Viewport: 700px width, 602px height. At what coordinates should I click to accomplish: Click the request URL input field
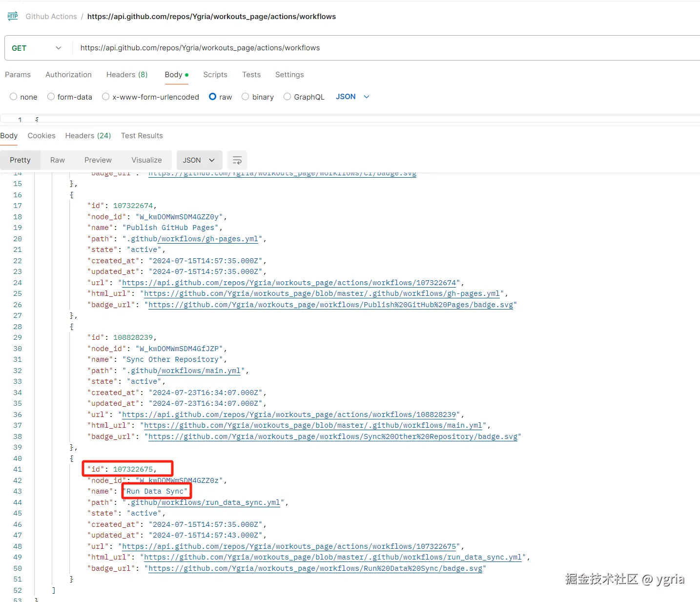(386, 48)
